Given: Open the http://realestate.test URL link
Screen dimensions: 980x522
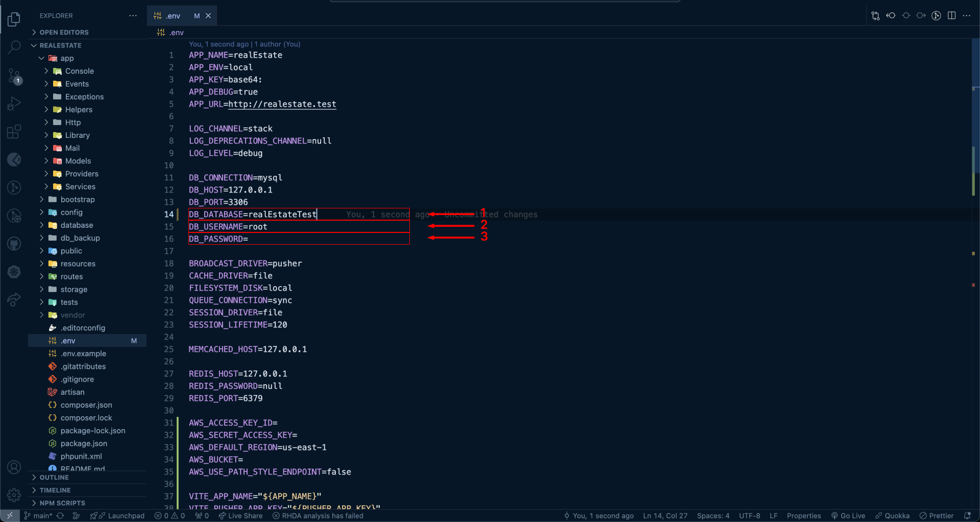Looking at the screenshot, I should pyautogui.click(x=282, y=104).
